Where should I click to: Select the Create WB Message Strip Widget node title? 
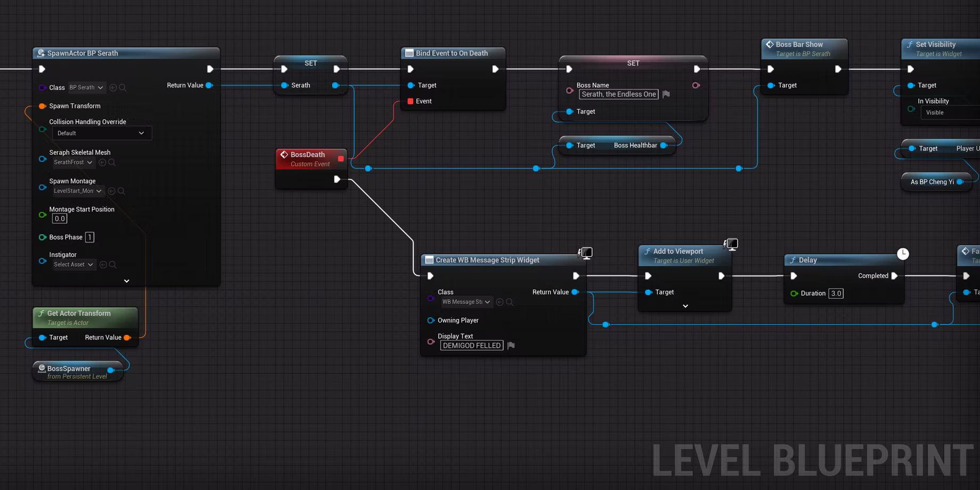pyautogui.click(x=487, y=260)
